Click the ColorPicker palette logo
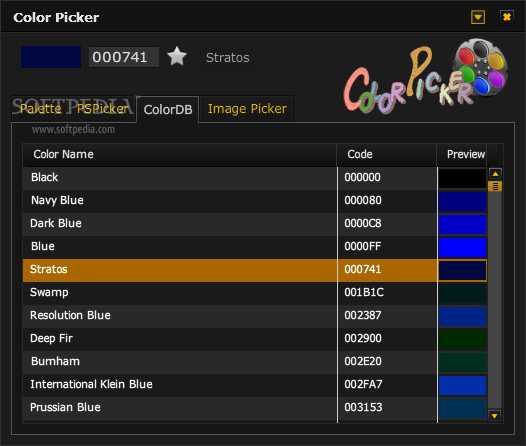 426,77
